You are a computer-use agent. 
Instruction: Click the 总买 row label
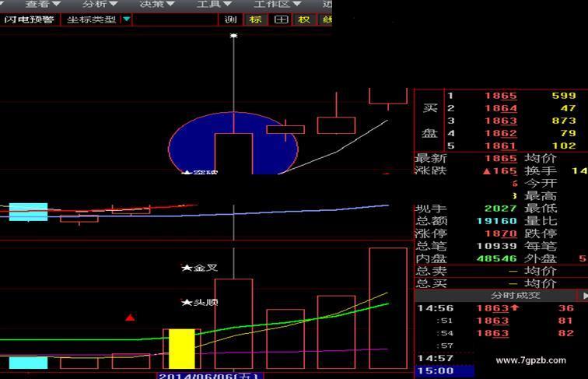point(431,283)
